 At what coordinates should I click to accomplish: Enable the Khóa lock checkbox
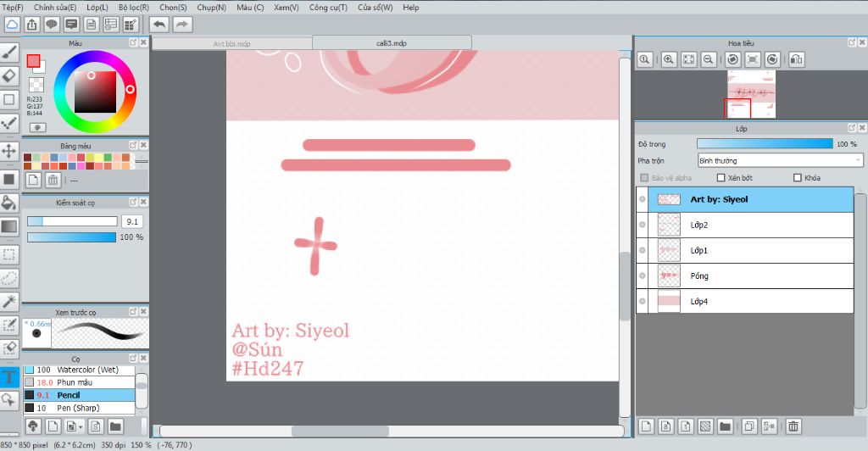click(797, 178)
